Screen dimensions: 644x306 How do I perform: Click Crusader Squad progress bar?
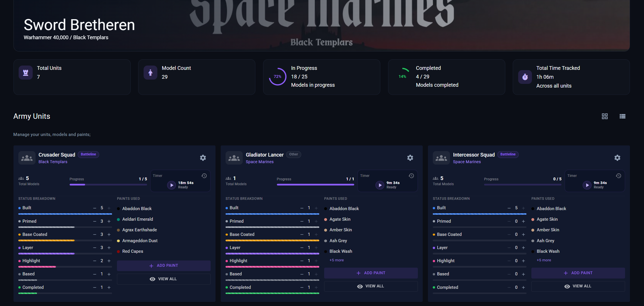point(108,185)
